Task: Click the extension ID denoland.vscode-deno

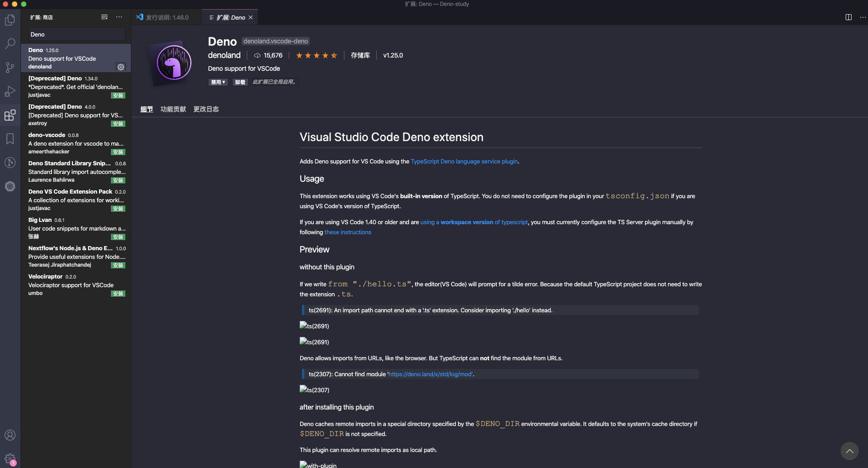Action: pos(275,41)
